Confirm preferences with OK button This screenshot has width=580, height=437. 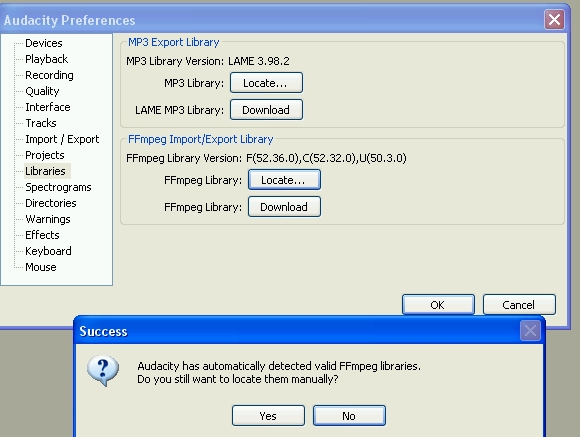point(438,305)
